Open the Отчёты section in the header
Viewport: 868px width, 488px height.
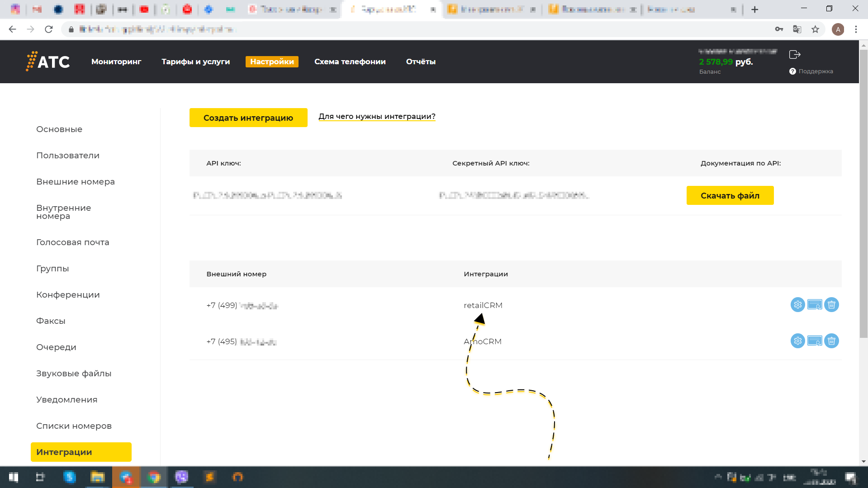421,62
